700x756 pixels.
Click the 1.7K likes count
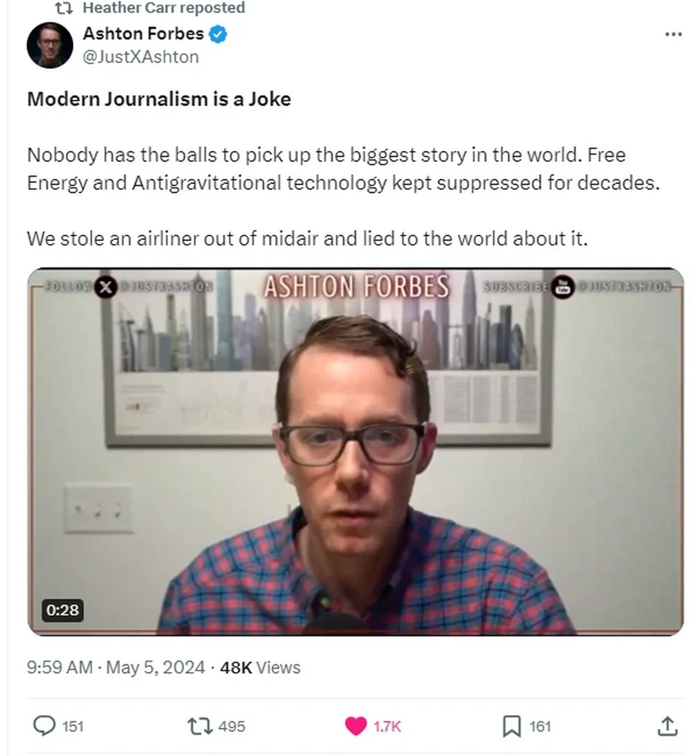point(387,726)
